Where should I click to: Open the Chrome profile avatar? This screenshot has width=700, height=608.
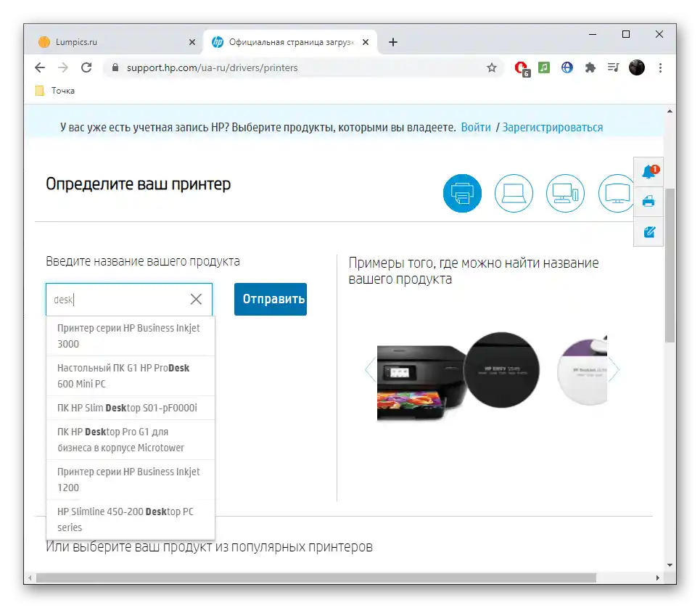point(637,68)
